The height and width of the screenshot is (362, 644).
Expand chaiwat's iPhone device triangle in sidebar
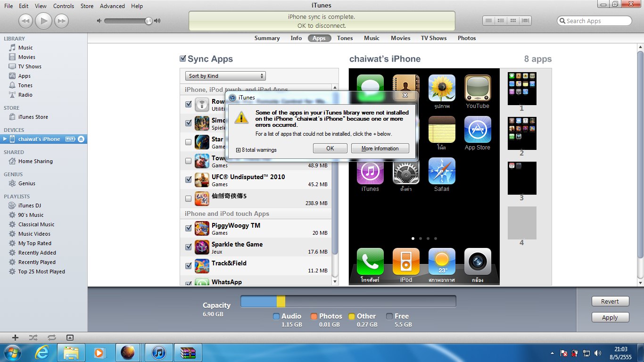click(x=5, y=139)
